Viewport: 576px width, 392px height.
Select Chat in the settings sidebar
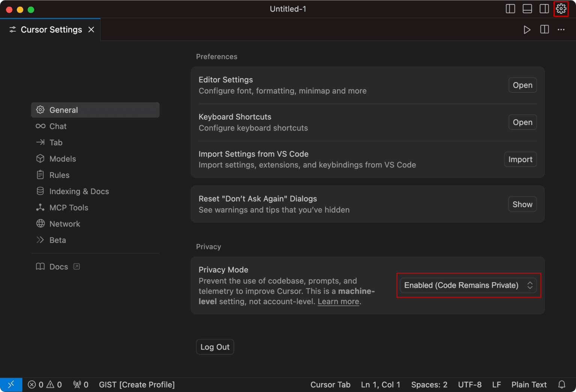[x=58, y=126]
